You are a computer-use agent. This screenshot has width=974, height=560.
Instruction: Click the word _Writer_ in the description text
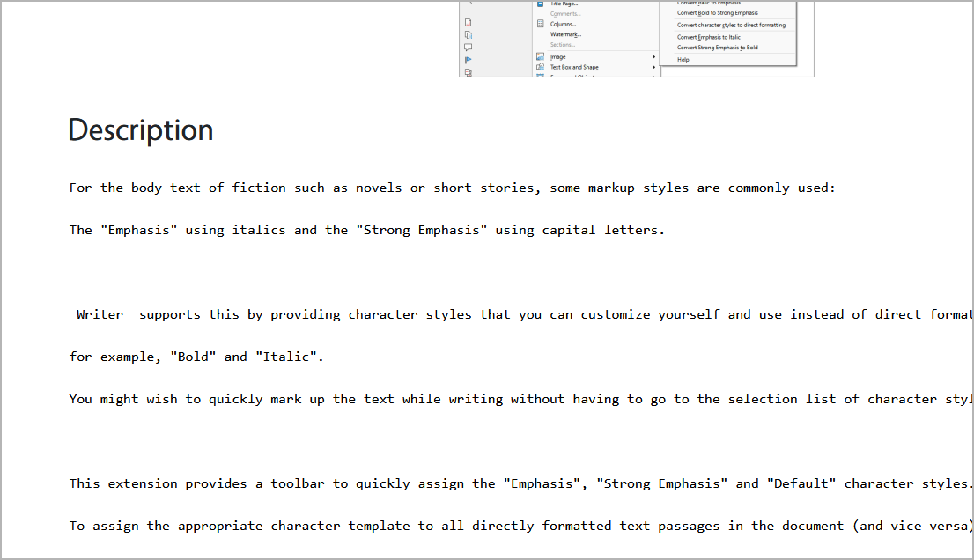point(100,314)
